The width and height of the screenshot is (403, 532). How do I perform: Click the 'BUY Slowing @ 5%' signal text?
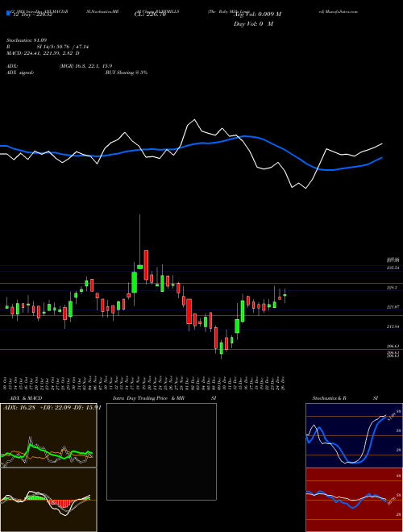pos(127,73)
